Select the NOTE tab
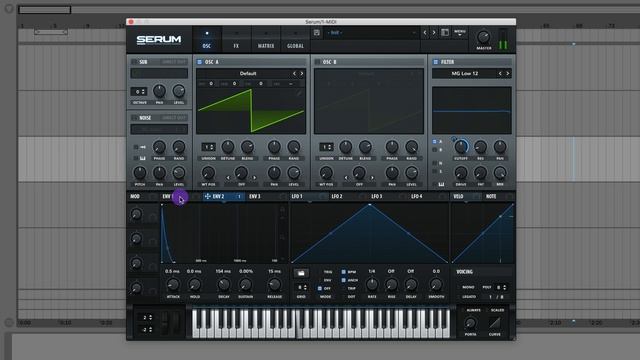The height and width of the screenshot is (360, 640). pyautogui.click(x=499, y=196)
